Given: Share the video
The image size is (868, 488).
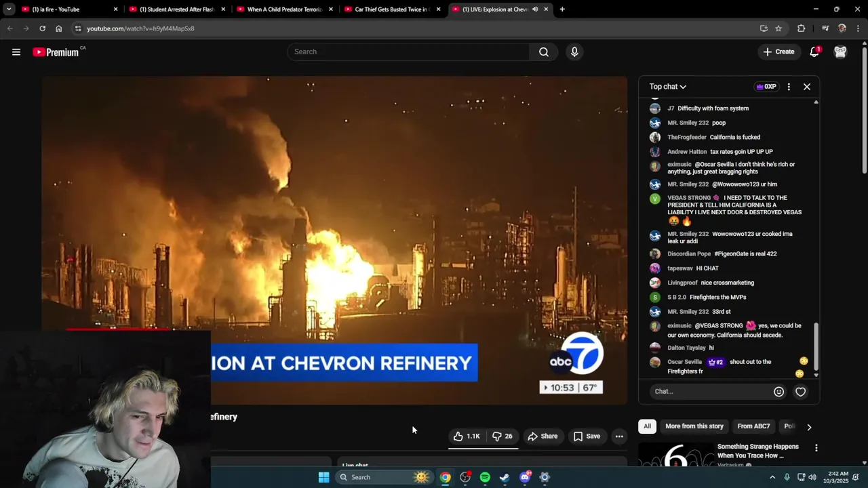Looking at the screenshot, I should 542,436.
